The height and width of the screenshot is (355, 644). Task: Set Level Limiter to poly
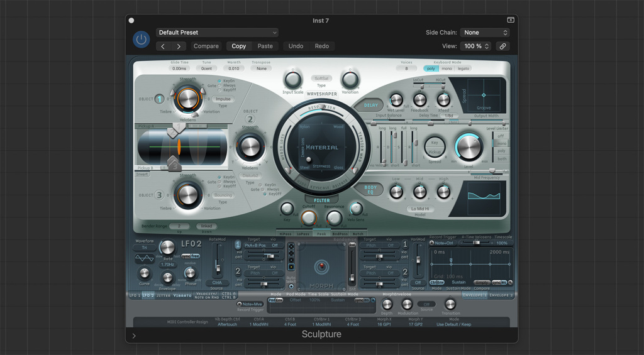501,151
